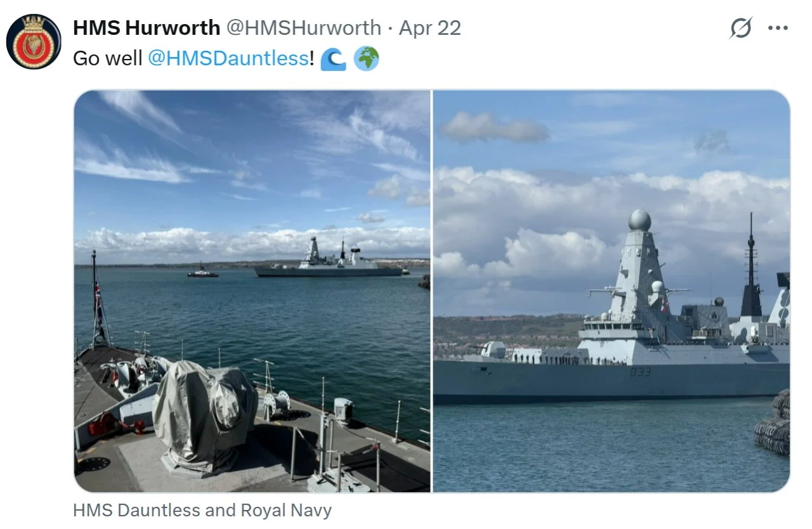Click the small tugboat in the left photo
The height and width of the screenshot is (529, 812).
pos(202,273)
